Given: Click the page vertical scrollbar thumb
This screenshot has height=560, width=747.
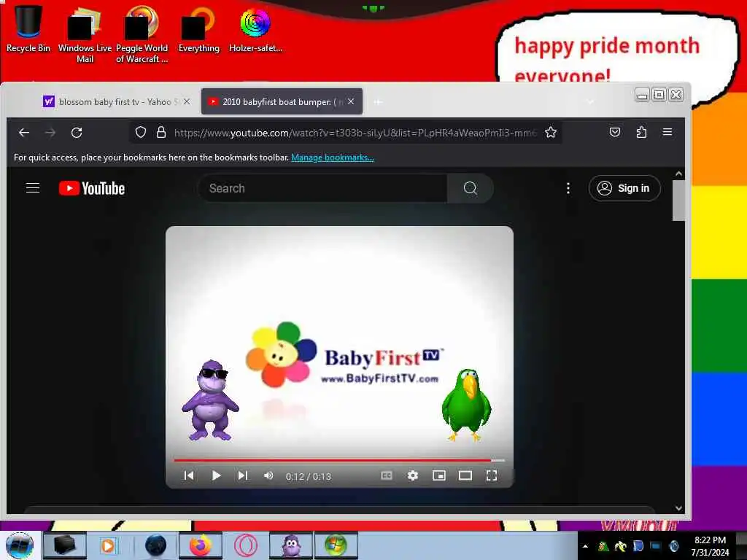Looking at the screenshot, I should click(678, 201).
